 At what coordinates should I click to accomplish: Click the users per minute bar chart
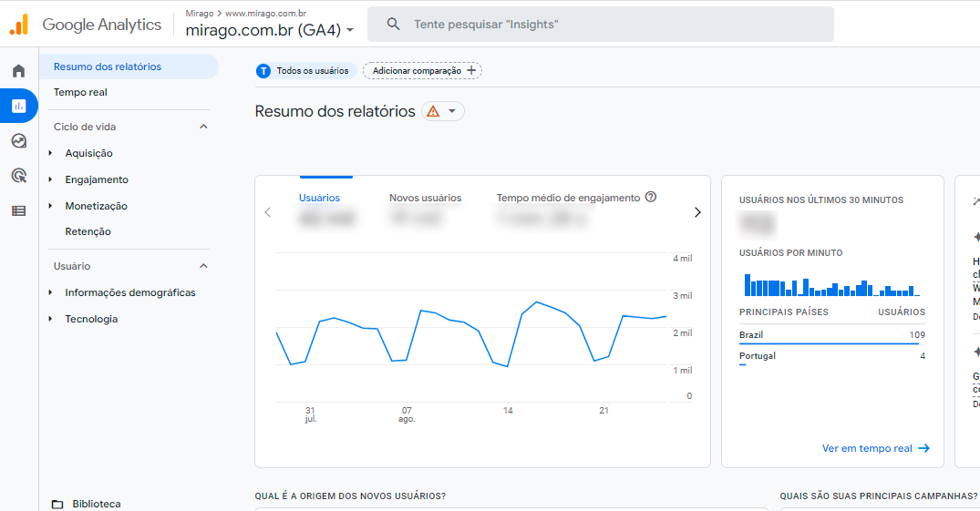click(832, 284)
